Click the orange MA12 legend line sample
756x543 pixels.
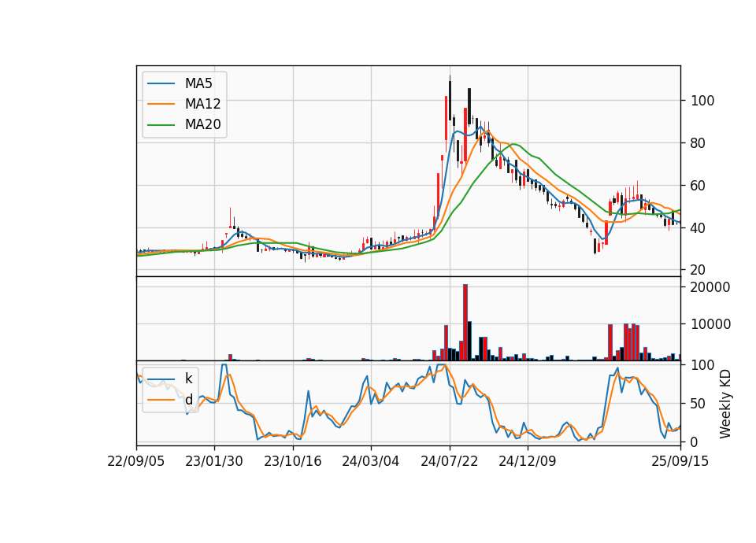pos(161,104)
